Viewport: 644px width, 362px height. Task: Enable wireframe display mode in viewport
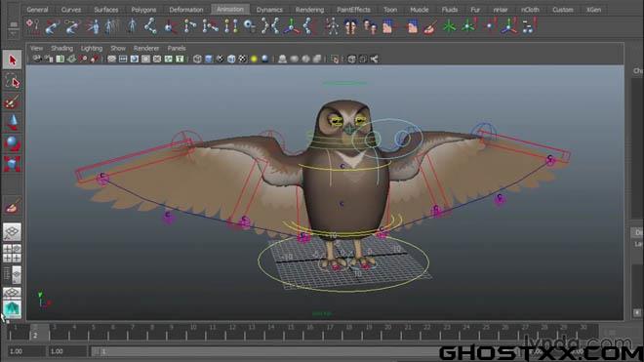pos(197,60)
